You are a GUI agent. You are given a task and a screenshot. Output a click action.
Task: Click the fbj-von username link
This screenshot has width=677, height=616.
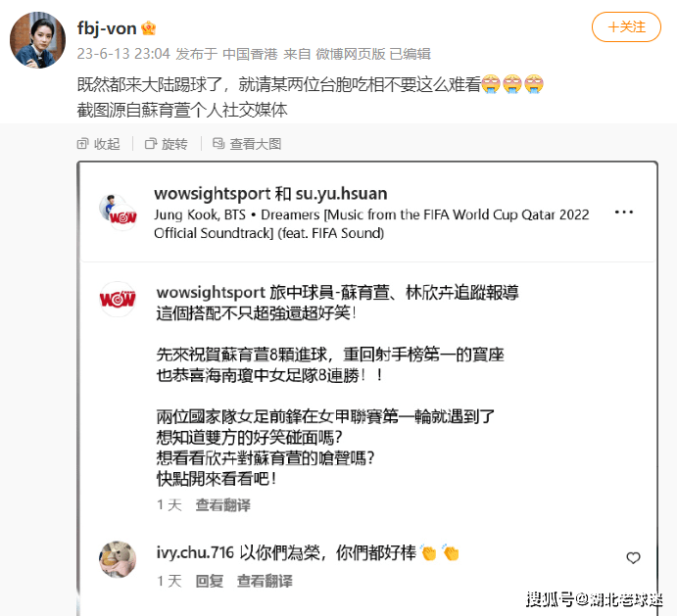107,28
